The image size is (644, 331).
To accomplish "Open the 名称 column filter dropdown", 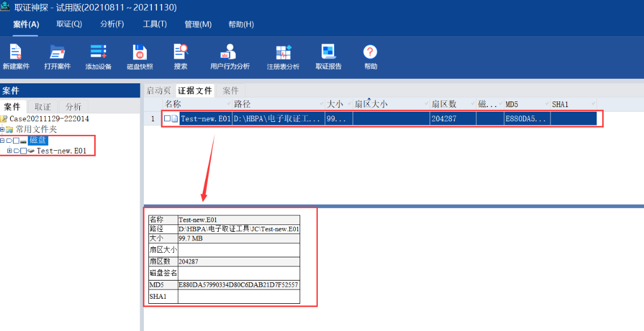I will pyautogui.click(x=229, y=103).
